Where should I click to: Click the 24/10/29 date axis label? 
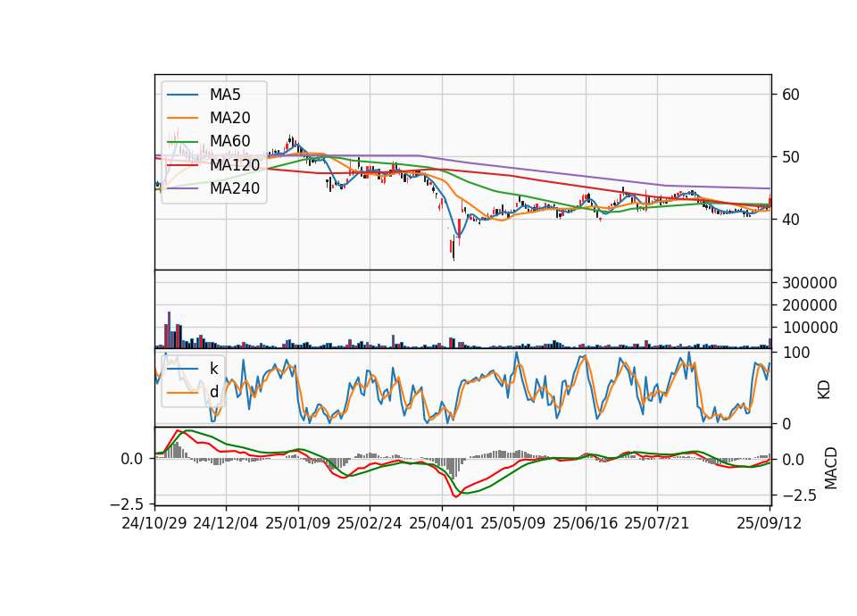154,523
